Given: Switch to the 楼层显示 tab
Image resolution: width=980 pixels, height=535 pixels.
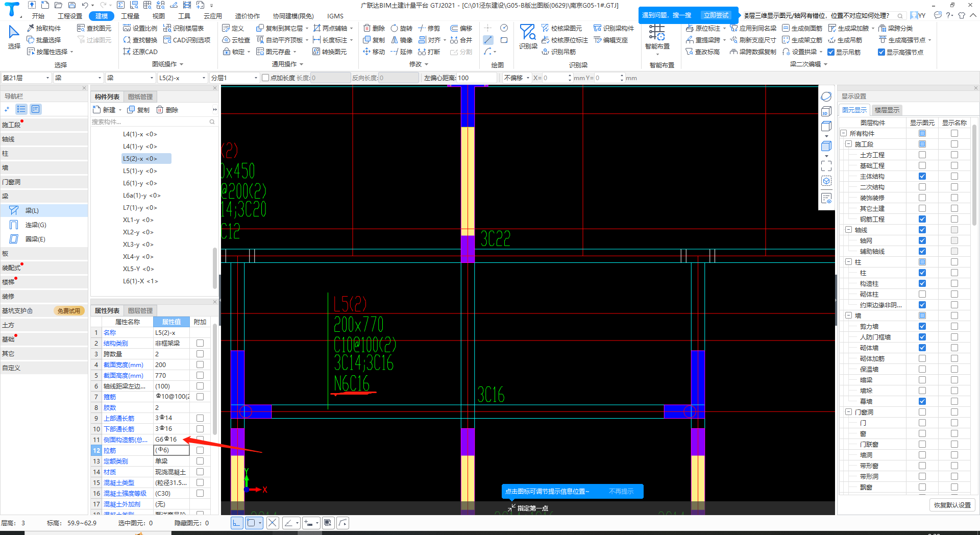Looking at the screenshot, I should [x=887, y=110].
